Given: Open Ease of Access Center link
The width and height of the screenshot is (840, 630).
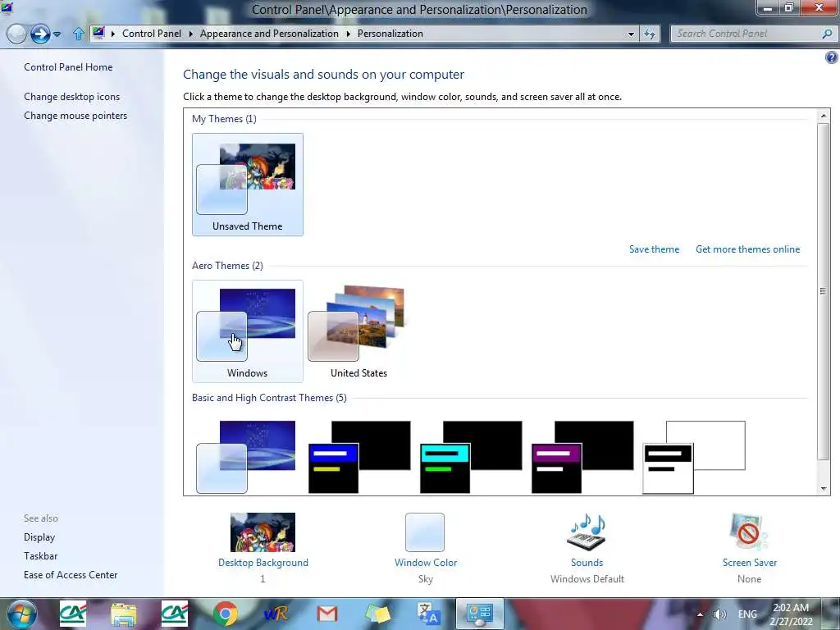Looking at the screenshot, I should pyautogui.click(x=71, y=575).
